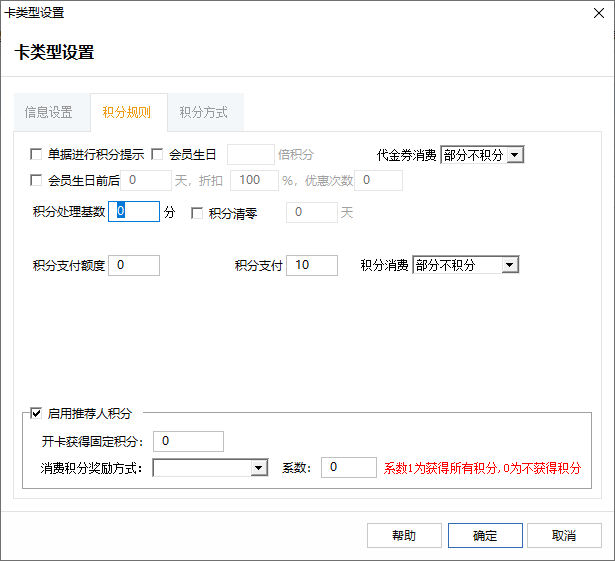Open 帮助 for this dialog
Image resolution: width=615 pixels, height=561 pixels.
[x=404, y=535]
